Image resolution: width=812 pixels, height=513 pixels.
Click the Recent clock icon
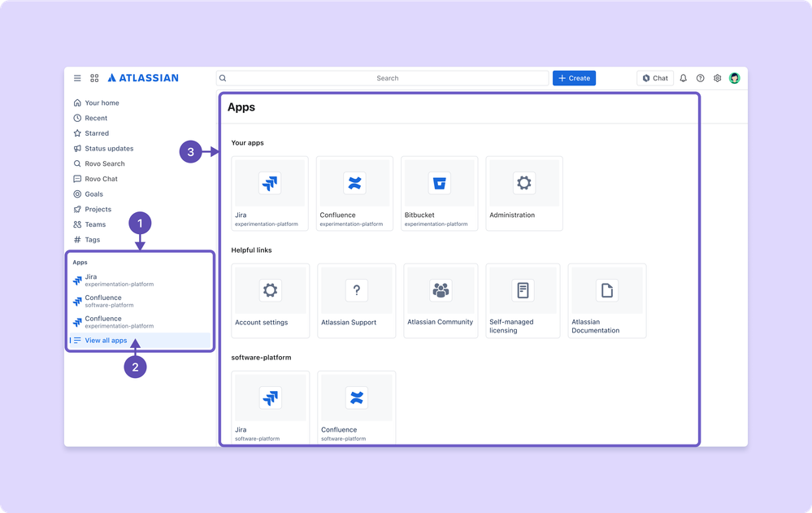[77, 118]
